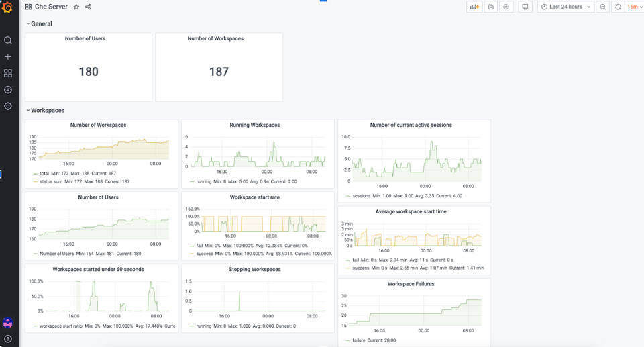
Task: Open Number of Users stat panel title
Action: [85, 38]
